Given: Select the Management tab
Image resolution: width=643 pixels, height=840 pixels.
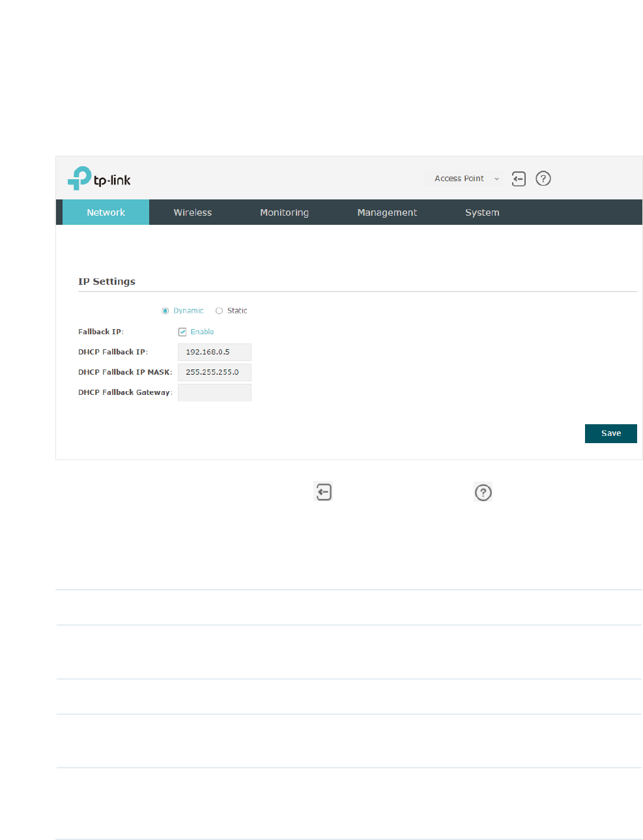Looking at the screenshot, I should pyautogui.click(x=387, y=212).
